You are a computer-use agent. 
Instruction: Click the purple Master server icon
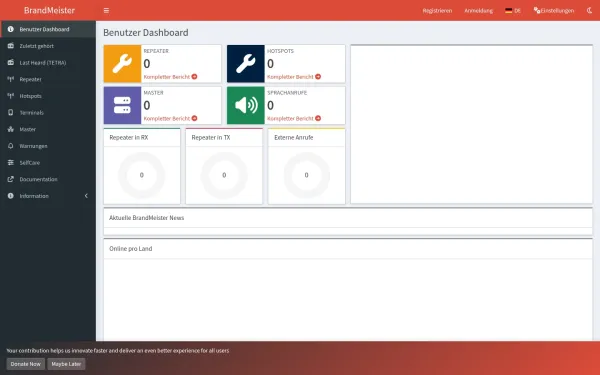(x=122, y=105)
